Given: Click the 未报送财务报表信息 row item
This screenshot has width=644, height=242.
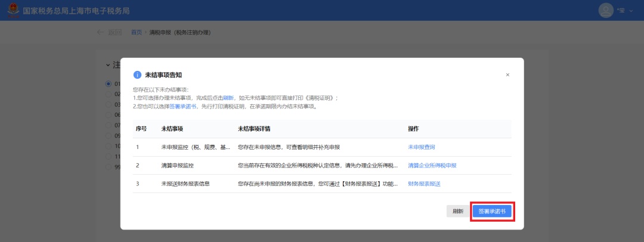Looking at the screenshot, I should 185,184.
